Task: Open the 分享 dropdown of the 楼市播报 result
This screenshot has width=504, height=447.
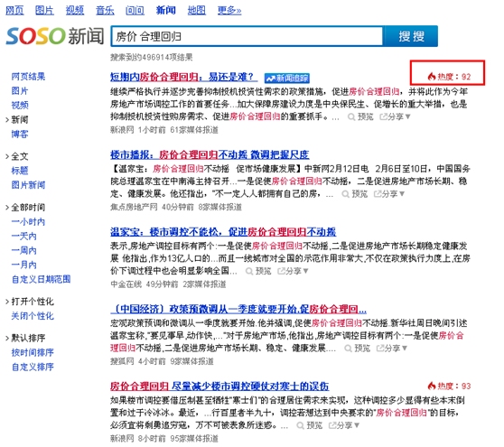Action: tap(389, 194)
